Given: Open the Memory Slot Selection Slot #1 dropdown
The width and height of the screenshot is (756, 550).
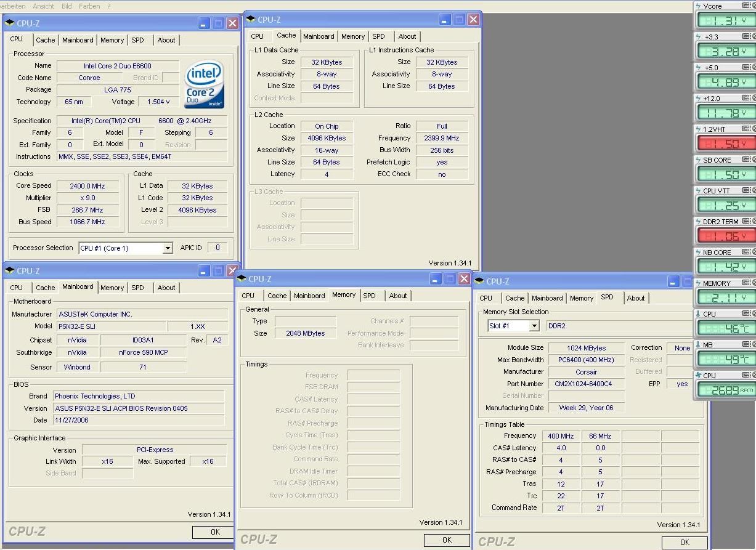Looking at the screenshot, I should point(534,326).
